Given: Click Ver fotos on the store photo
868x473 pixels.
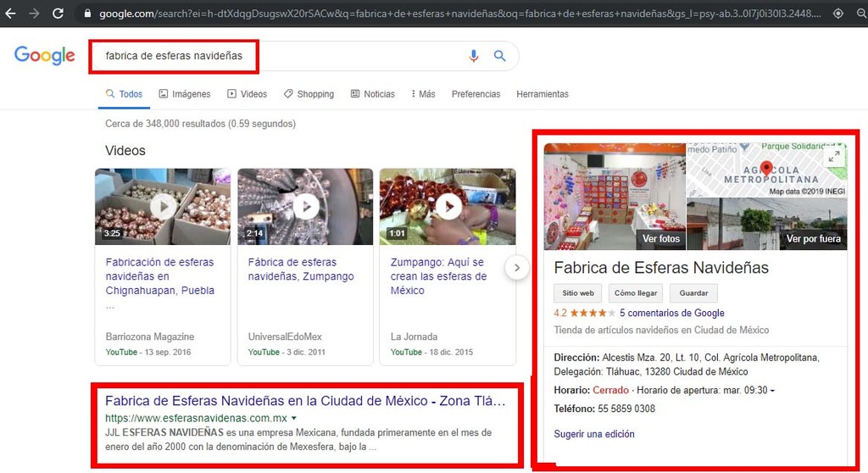Looking at the screenshot, I should click(x=661, y=239).
